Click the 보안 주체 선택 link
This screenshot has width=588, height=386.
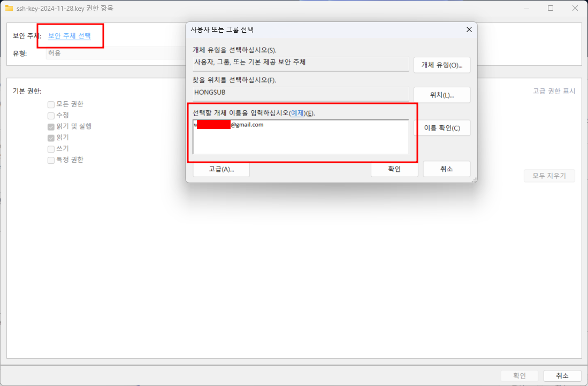point(70,36)
